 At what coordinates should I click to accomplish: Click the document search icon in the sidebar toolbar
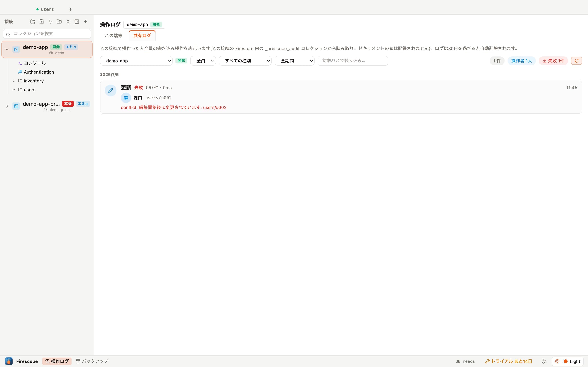tap(42, 22)
